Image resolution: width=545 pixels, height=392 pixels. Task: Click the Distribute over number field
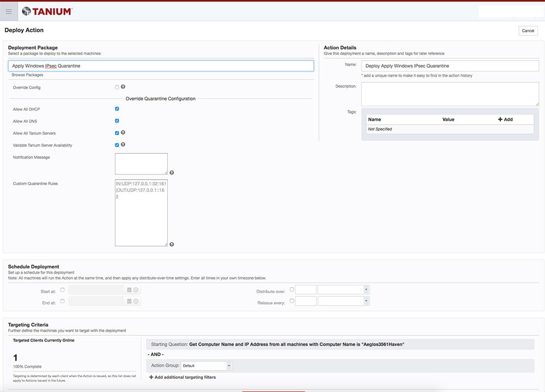pyautogui.click(x=306, y=290)
